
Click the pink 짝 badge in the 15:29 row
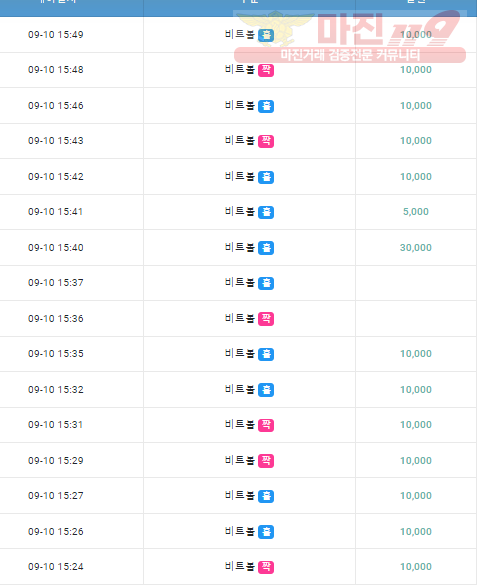[x=266, y=461]
